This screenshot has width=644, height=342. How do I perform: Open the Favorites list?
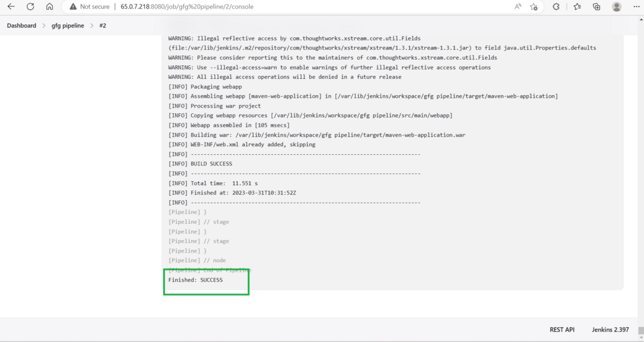click(577, 7)
